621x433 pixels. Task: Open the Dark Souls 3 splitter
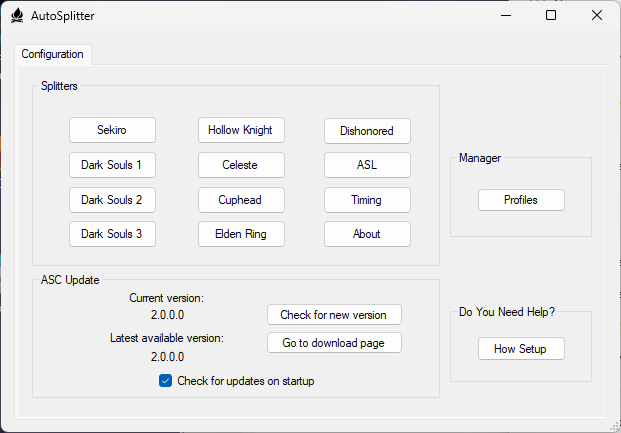112,234
